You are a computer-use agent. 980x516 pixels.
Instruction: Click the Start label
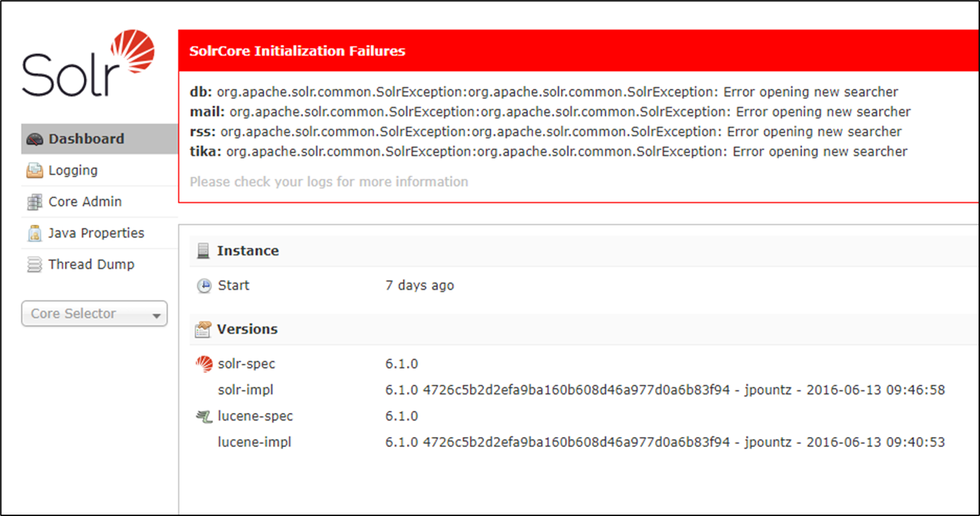[x=234, y=286]
